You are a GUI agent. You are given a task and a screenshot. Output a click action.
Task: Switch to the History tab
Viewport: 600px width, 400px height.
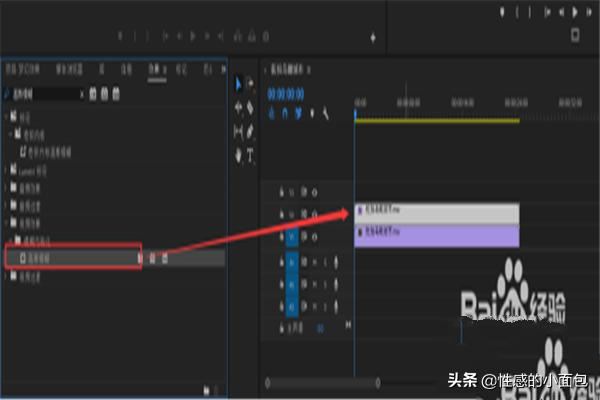(x=208, y=69)
